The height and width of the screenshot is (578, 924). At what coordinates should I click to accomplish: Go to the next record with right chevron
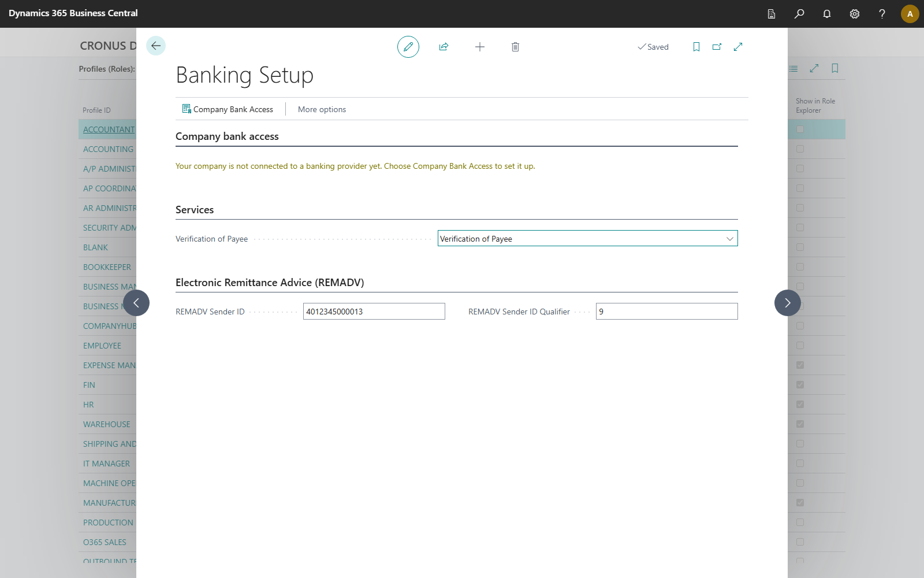point(788,303)
